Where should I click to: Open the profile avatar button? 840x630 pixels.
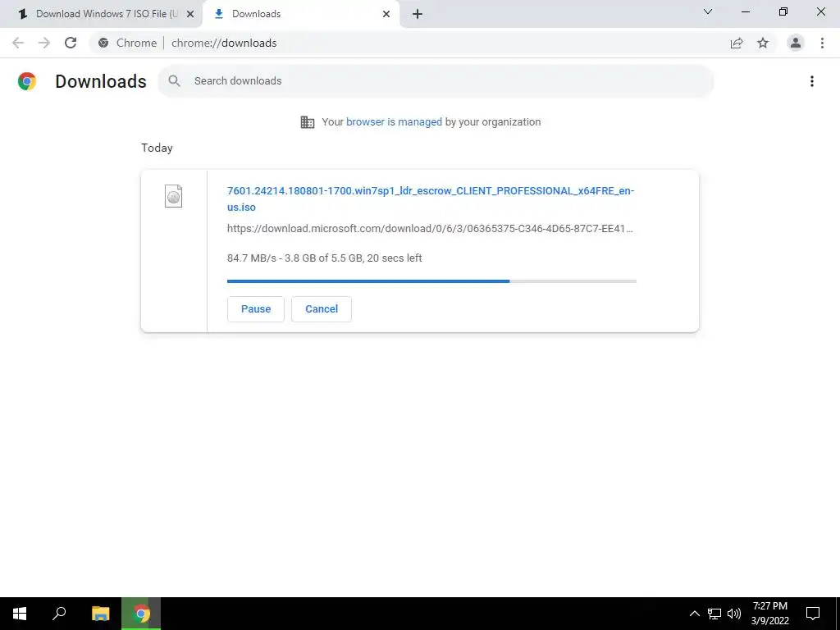point(796,43)
